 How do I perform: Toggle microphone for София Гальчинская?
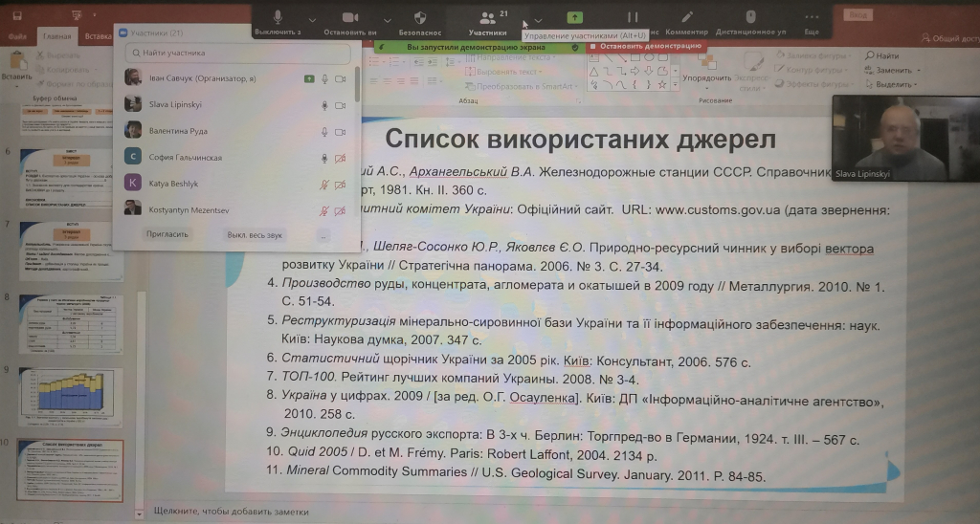click(x=325, y=158)
